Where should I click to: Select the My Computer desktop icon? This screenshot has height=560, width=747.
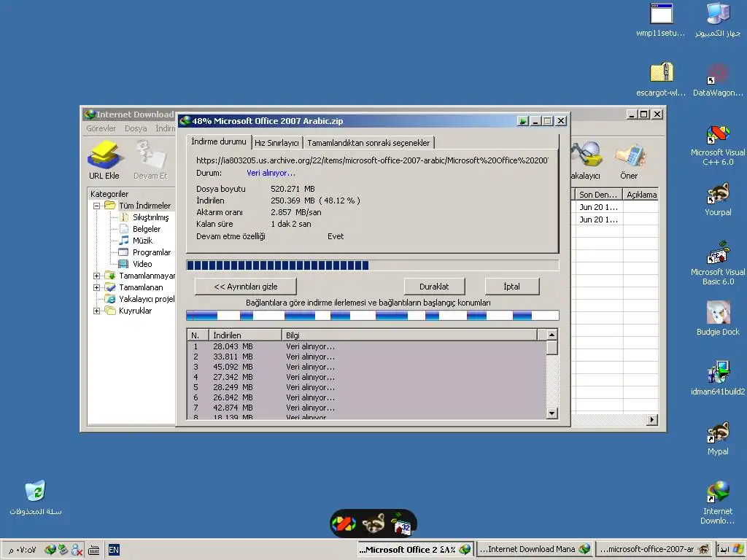coord(718,20)
